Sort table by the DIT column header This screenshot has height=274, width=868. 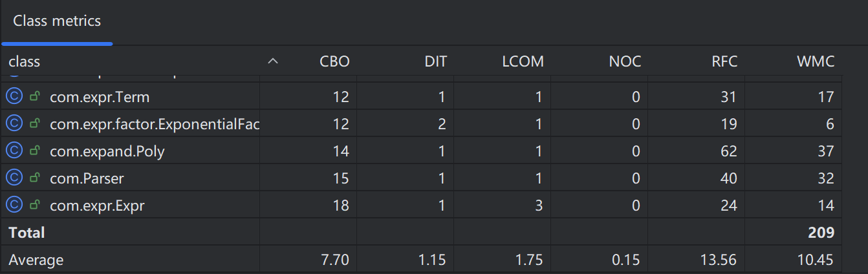point(435,62)
